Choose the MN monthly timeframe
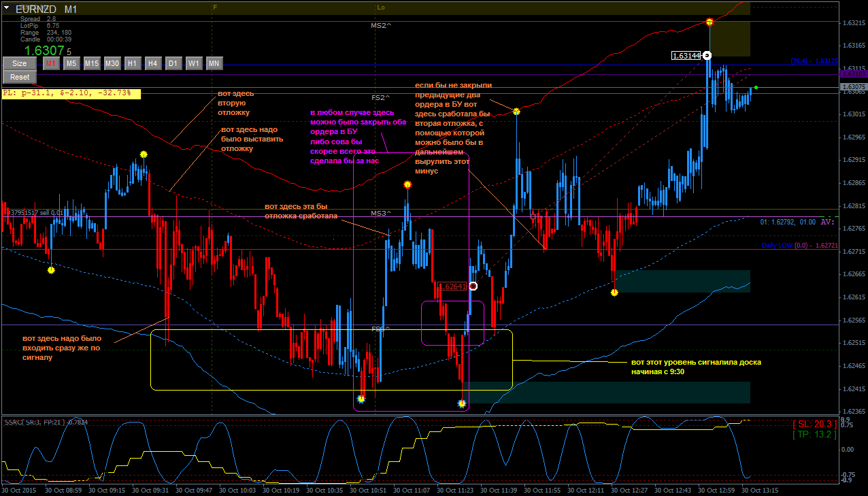Screen dimensions: 868x496 point(214,63)
